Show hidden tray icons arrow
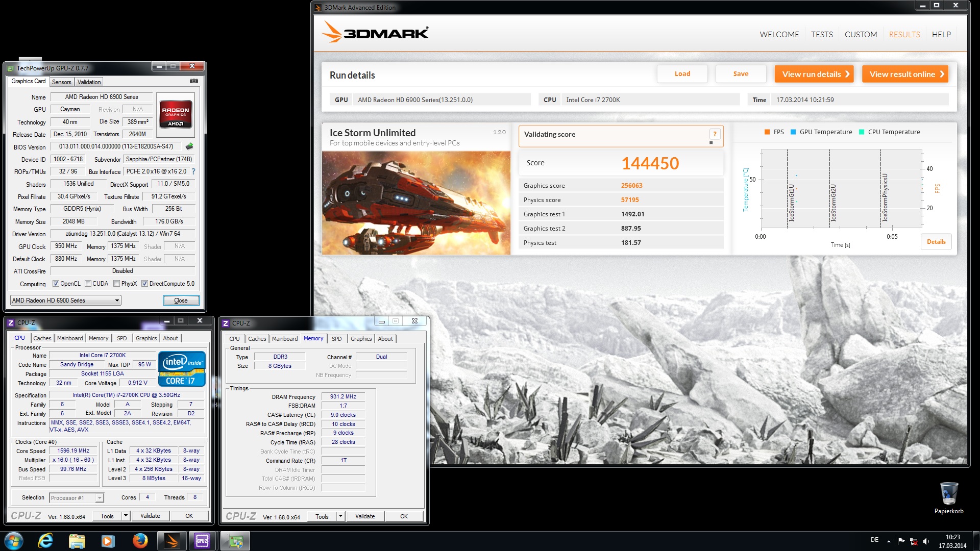 889,541
